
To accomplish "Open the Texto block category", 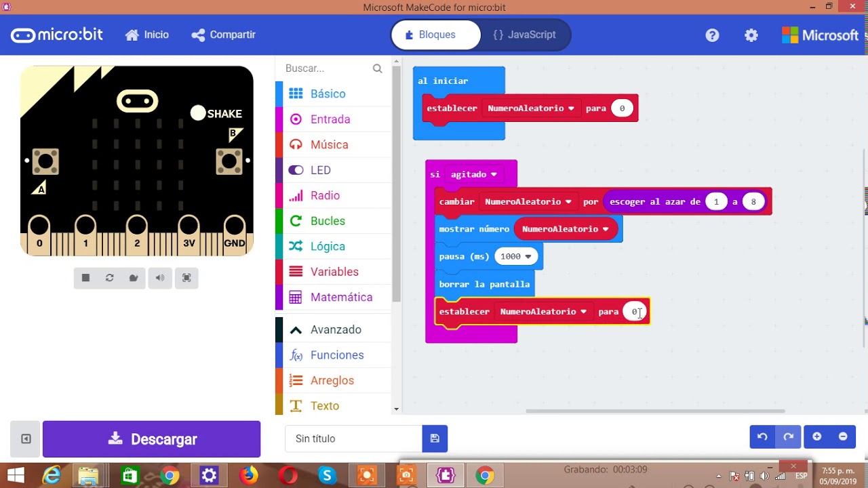I will [333, 406].
